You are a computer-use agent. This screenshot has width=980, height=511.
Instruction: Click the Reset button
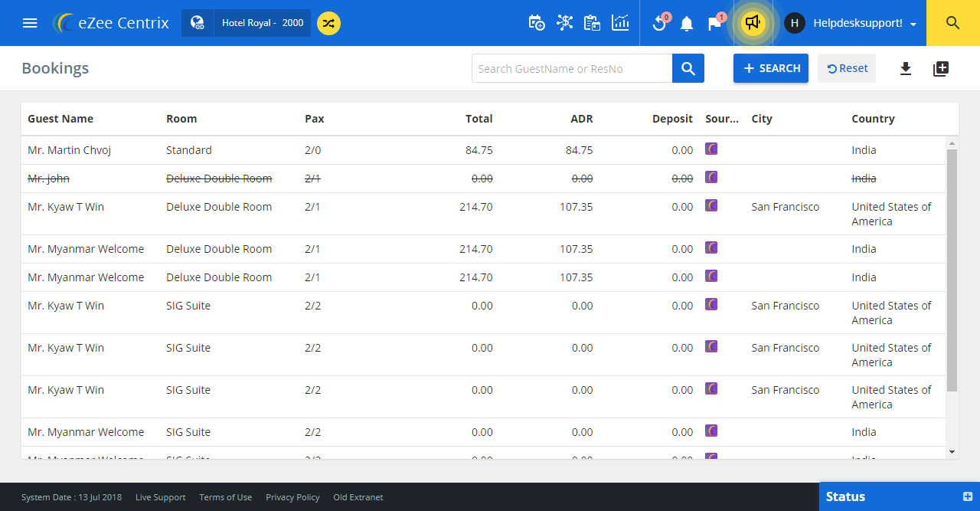click(847, 68)
